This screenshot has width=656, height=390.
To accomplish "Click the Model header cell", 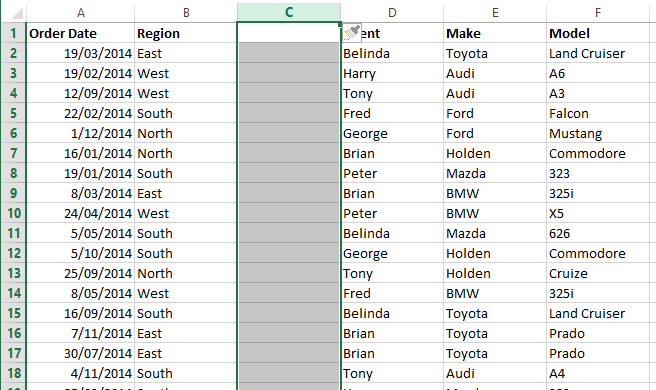I will [x=598, y=33].
